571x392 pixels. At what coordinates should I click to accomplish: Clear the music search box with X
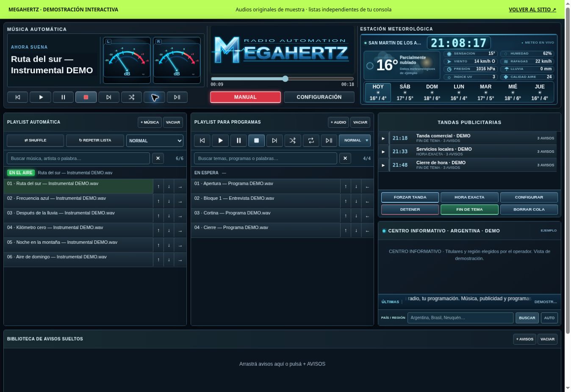(x=158, y=158)
